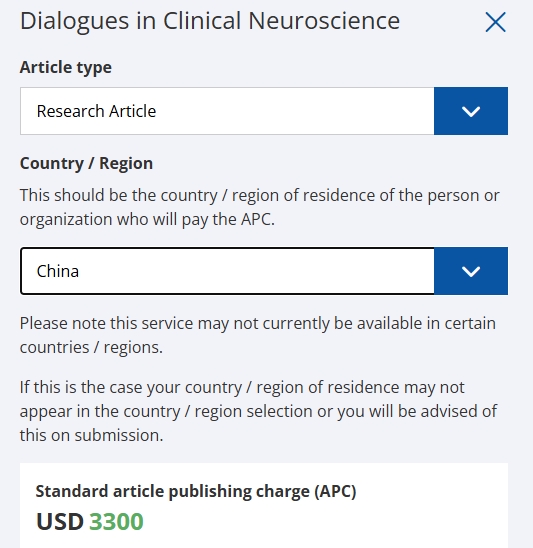Open the Country / Region chevron button
Image resolution: width=533 pixels, height=548 pixels.
(x=471, y=271)
